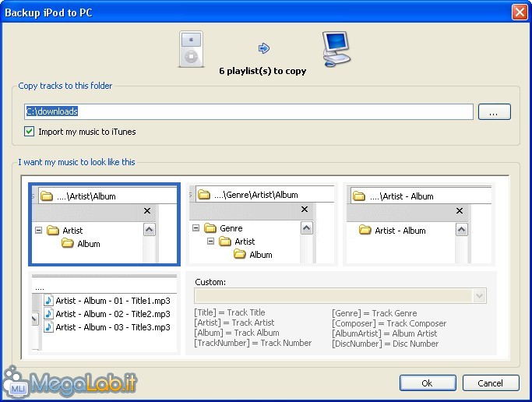Choose the ....\Genre\Artist\Album layout option
532x402 pixels.
(262, 224)
